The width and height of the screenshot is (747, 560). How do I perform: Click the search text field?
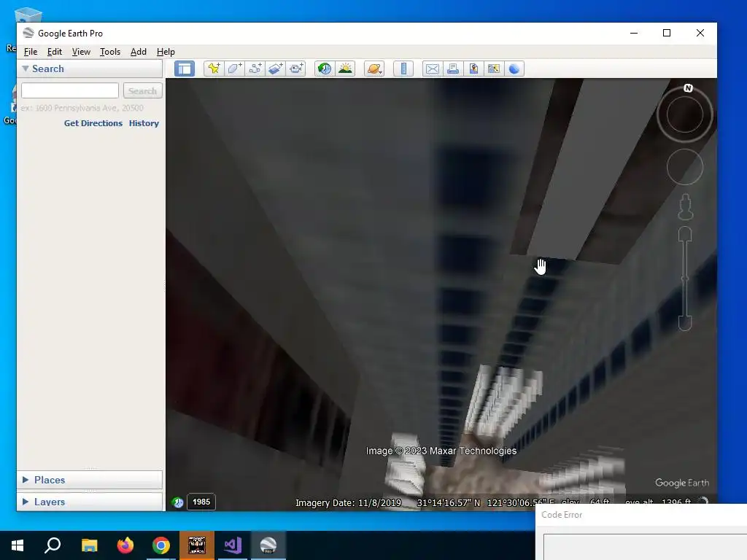click(x=70, y=90)
